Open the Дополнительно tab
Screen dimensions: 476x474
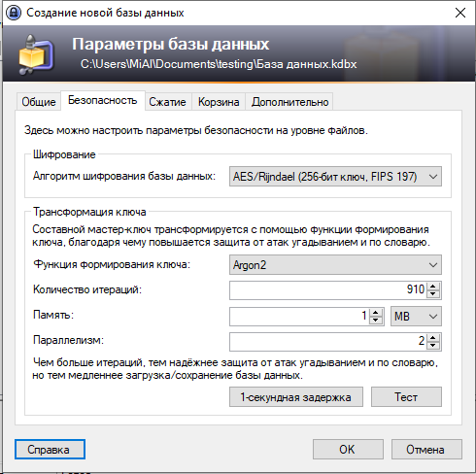pos(289,102)
